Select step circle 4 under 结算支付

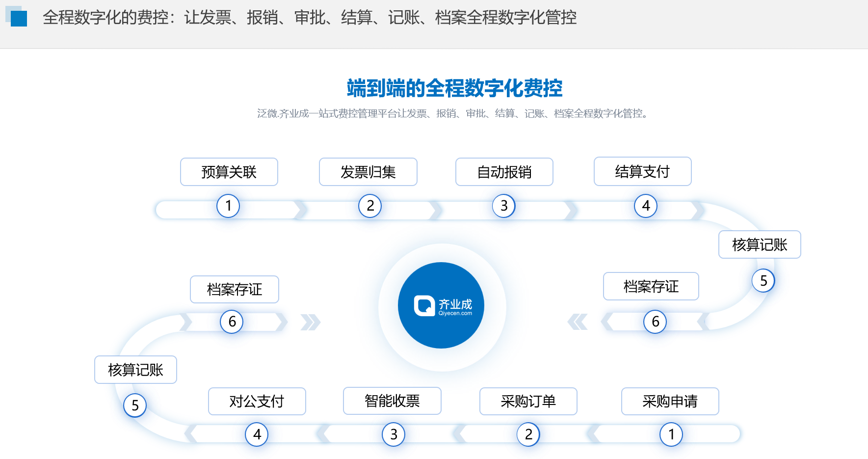pos(646,206)
